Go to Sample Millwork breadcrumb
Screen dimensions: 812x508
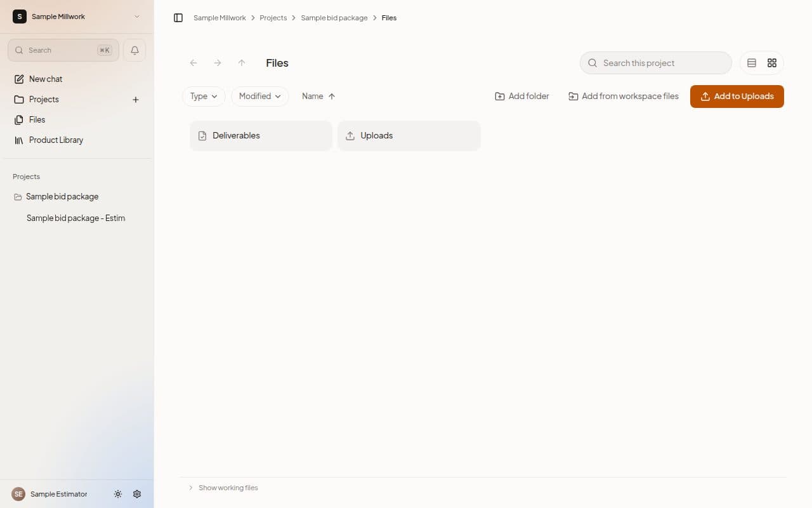pyautogui.click(x=219, y=18)
